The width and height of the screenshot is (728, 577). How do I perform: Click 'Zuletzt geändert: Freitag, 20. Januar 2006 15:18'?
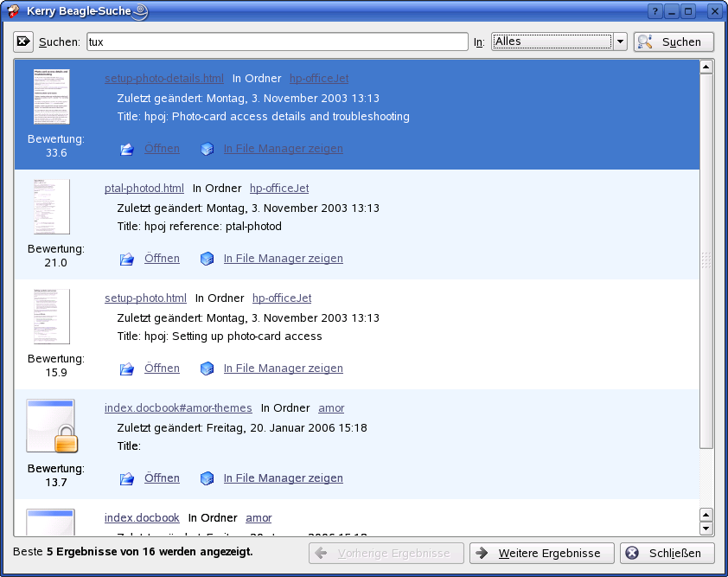click(x=242, y=427)
